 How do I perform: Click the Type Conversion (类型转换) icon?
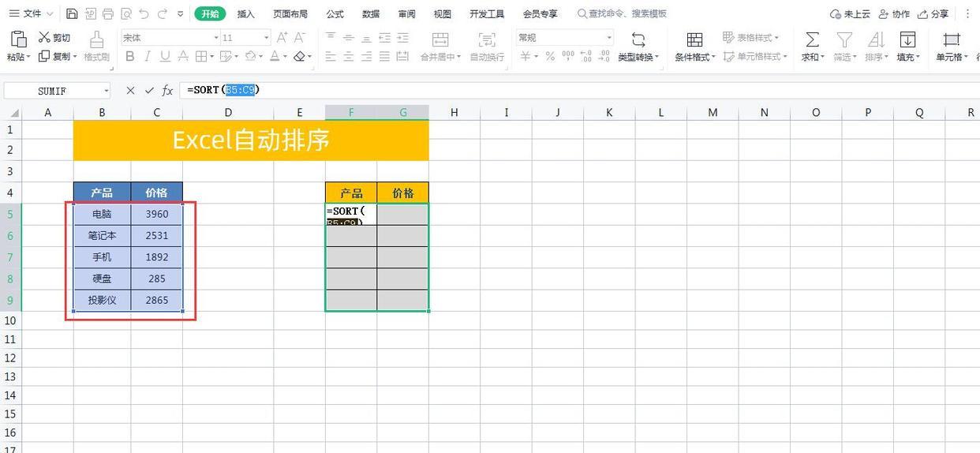click(638, 39)
